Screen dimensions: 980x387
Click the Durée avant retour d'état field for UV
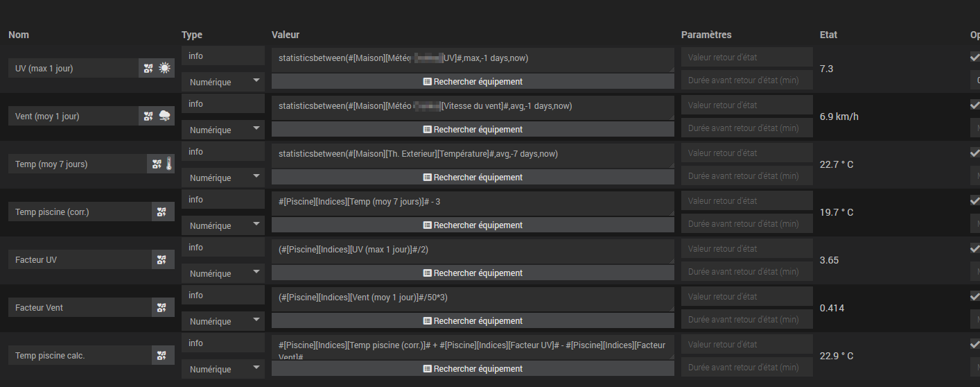click(746, 80)
